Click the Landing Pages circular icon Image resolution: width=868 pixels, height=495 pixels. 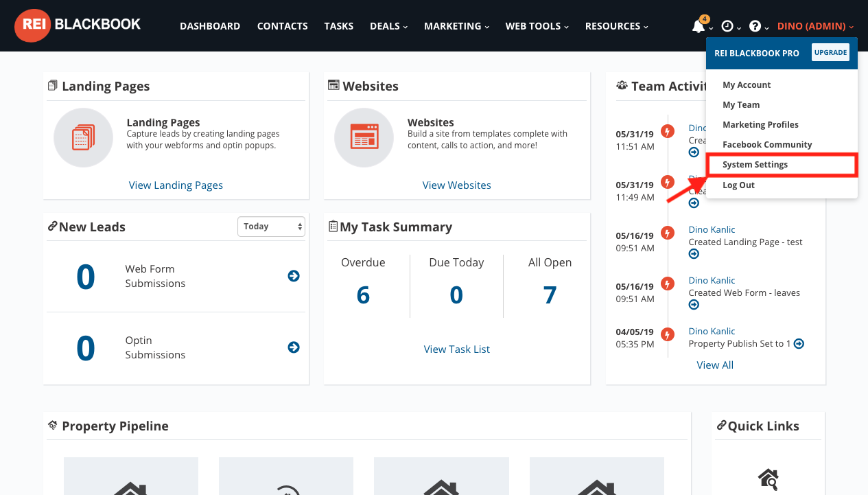click(x=83, y=137)
